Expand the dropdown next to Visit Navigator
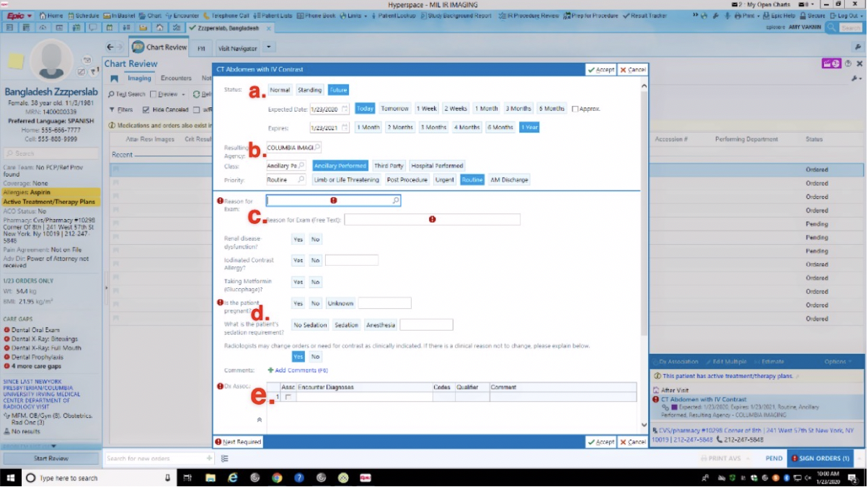This screenshot has height=487, width=868. (x=268, y=48)
